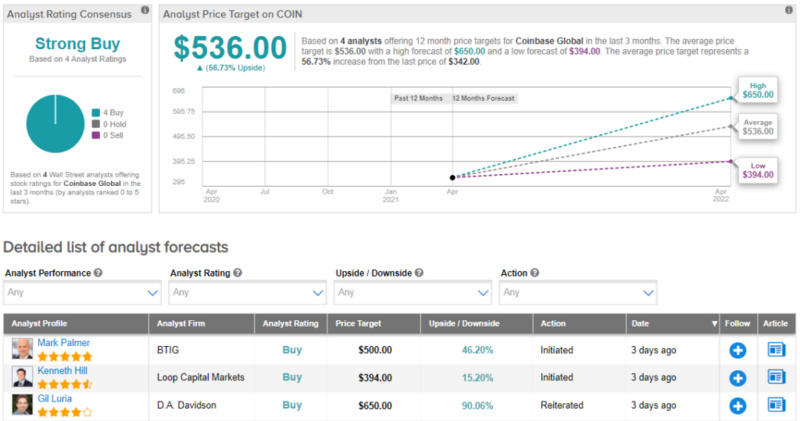The image size is (800, 421).
Task: Open article icon in Gil Luria row
Action: click(777, 405)
